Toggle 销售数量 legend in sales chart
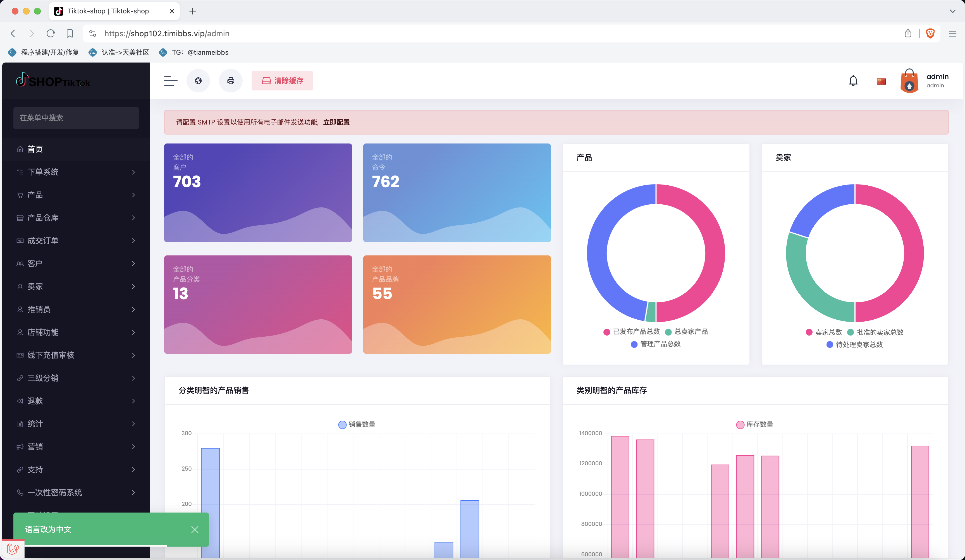Viewport: 965px width, 560px height. pyautogui.click(x=357, y=424)
